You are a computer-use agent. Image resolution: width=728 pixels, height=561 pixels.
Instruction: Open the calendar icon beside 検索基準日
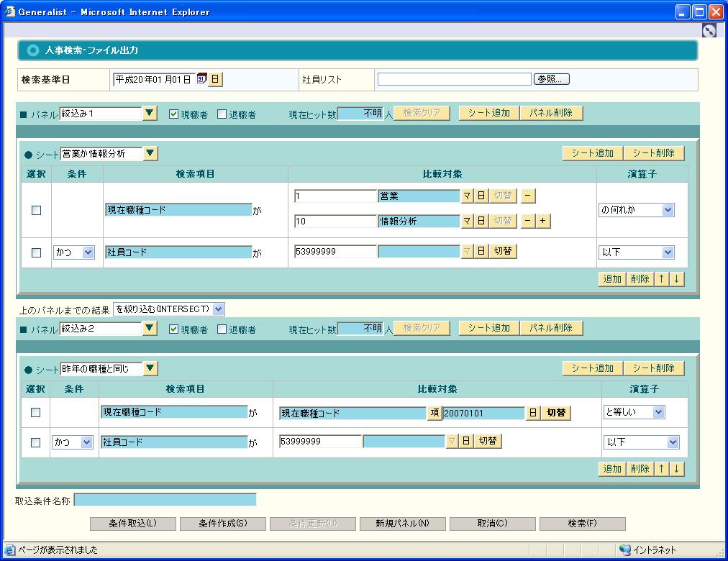(202, 79)
